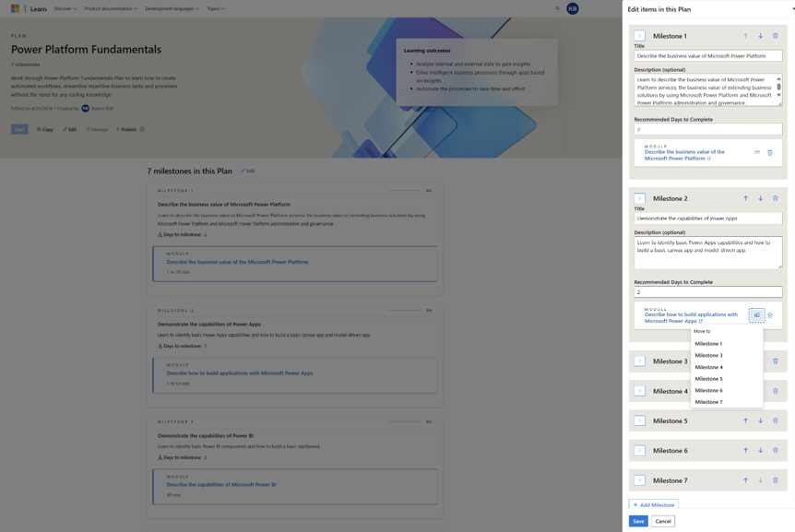Click the Add Milestone button
This screenshot has width=795, height=532.
[652, 503]
